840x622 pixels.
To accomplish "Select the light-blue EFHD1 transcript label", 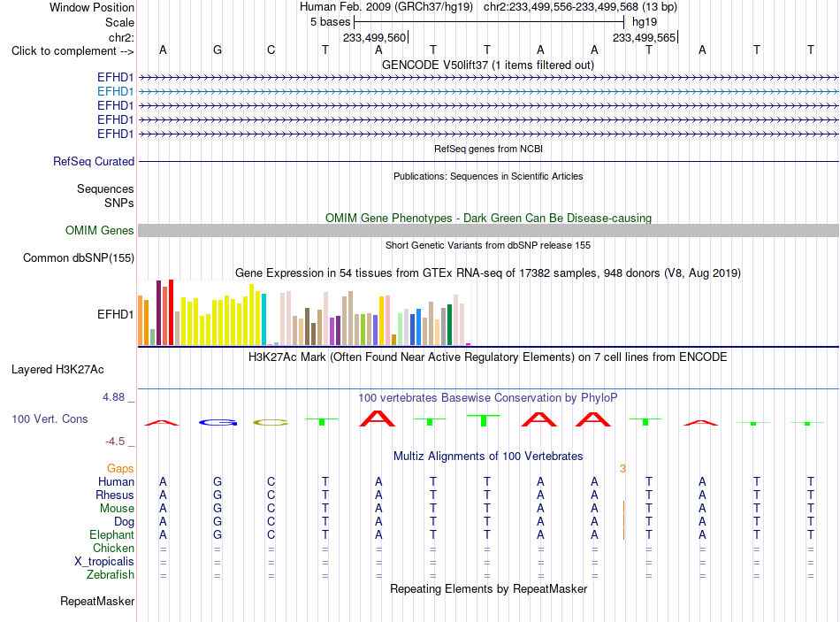I will coord(115,92).
